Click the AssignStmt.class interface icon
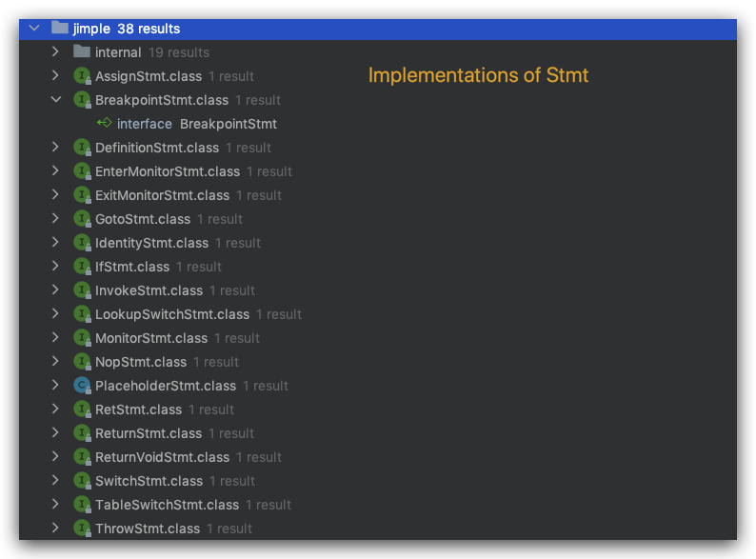The image size is (756, 559). coord(82,76)
